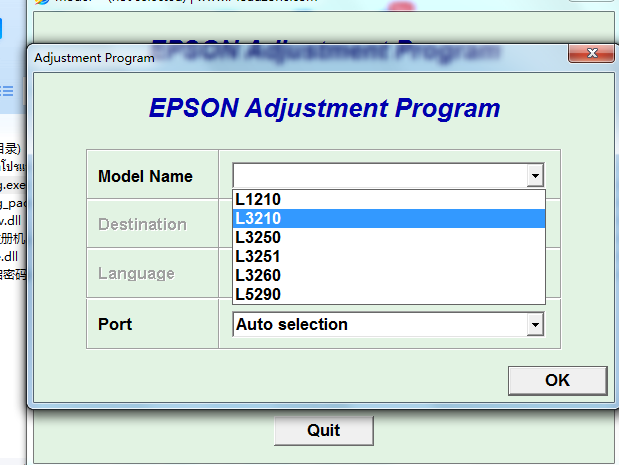
Task: Collapse the Model Name dropdown arrow
Action: [535, 175]
